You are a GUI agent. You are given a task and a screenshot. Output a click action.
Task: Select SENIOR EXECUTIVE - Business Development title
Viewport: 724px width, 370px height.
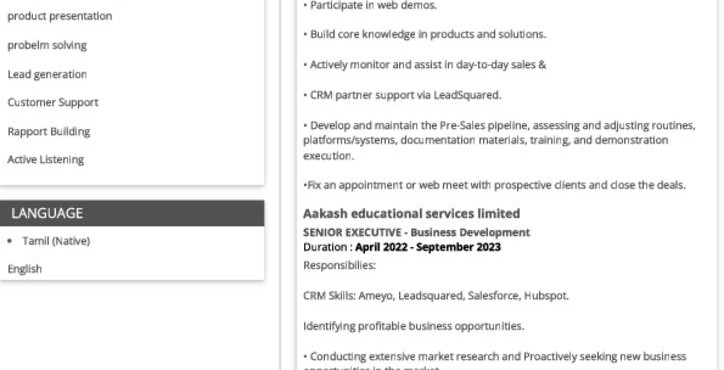coord(416,232)
